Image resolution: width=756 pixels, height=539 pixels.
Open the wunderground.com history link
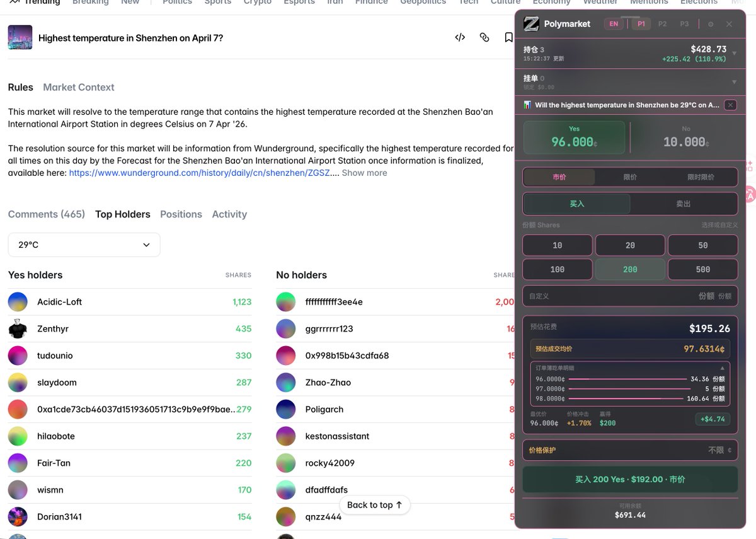click(200, 173)
